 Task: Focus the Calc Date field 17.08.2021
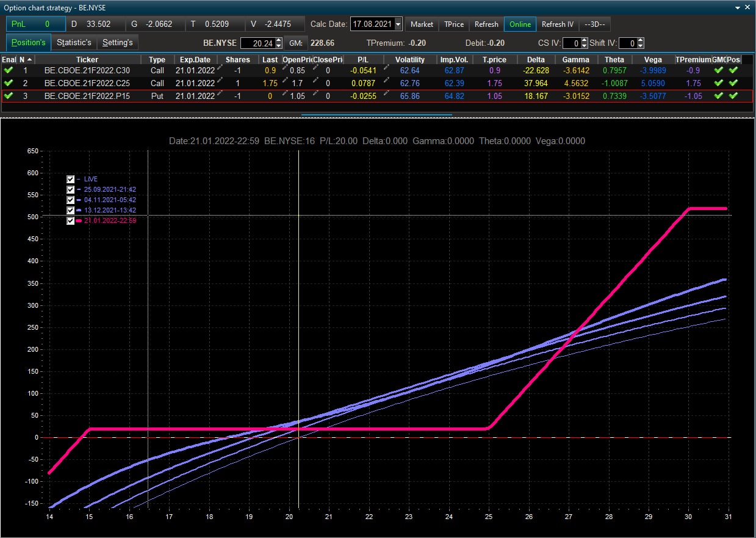(x=373, y=24)
